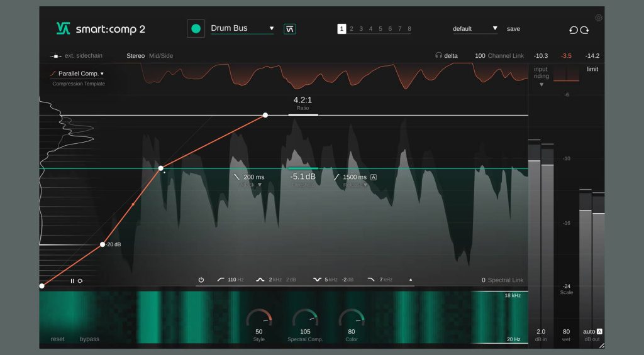Click the bypass button

[x=89, y=339]
